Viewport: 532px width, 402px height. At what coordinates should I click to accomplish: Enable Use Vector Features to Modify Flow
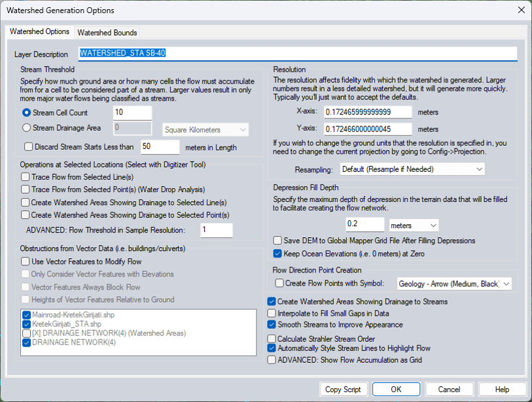coord(26,261)
